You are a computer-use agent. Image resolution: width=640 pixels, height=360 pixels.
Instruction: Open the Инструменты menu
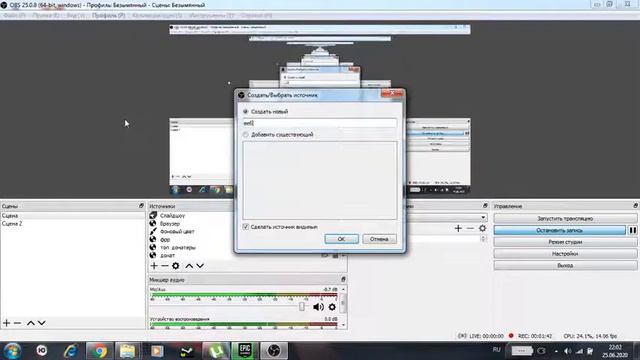click(211, 16)
